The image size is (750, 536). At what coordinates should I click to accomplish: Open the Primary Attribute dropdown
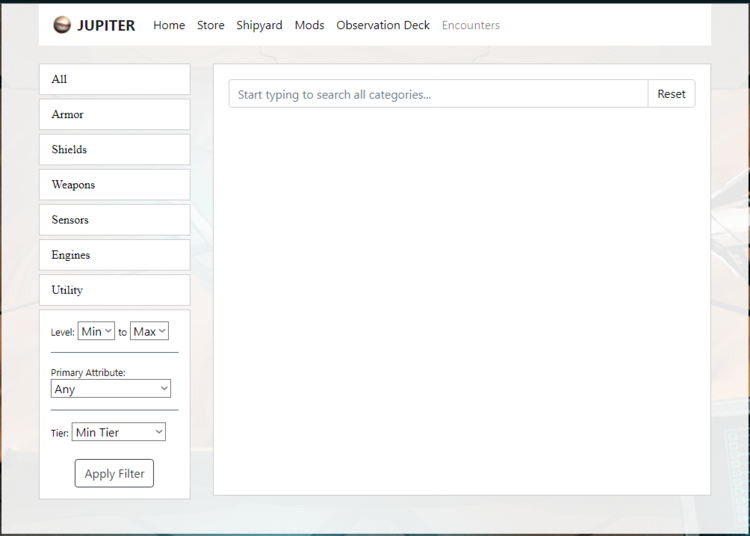(x=110, y=389)
